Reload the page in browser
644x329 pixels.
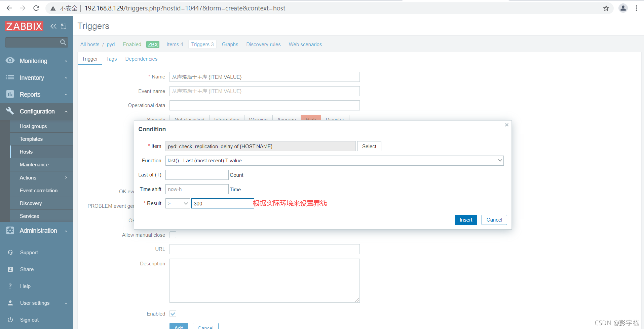click(36, 8)
